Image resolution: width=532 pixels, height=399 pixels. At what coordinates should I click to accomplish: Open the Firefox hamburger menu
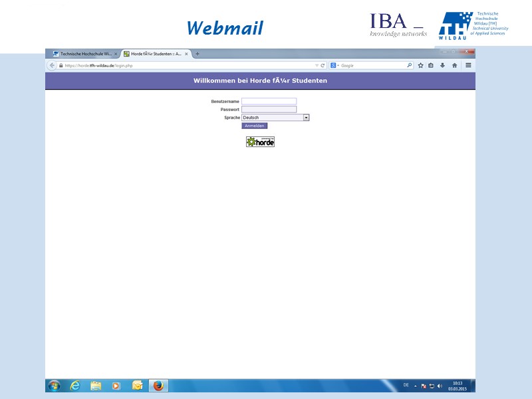[x=467, y=65]
